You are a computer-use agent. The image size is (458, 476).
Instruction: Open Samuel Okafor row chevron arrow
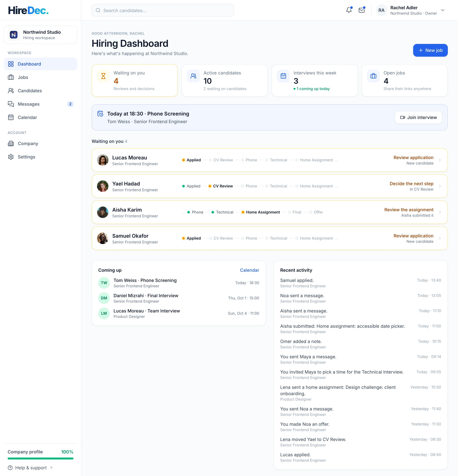(x=440, y=238)
